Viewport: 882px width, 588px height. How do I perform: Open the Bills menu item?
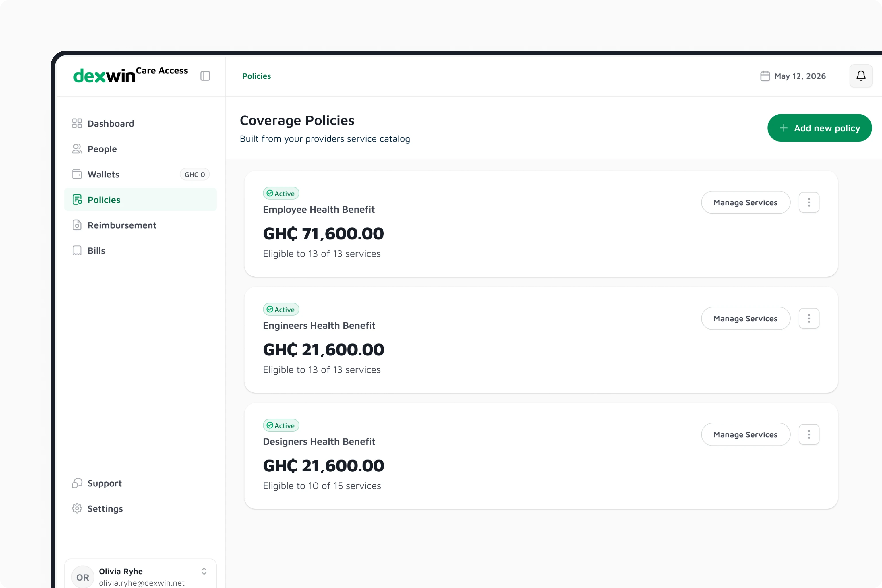pyautogui.click(x=141, y=250)
